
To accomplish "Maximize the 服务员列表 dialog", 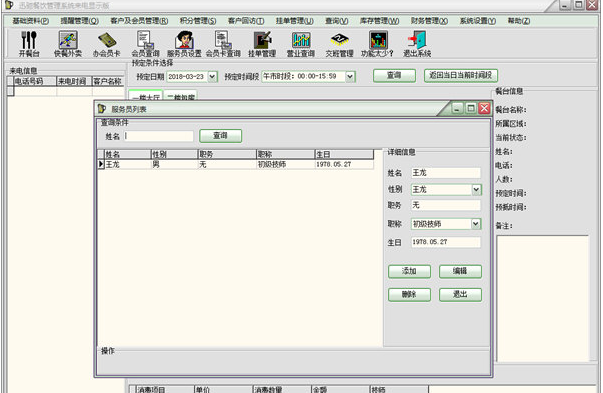I will click(471, 109).
